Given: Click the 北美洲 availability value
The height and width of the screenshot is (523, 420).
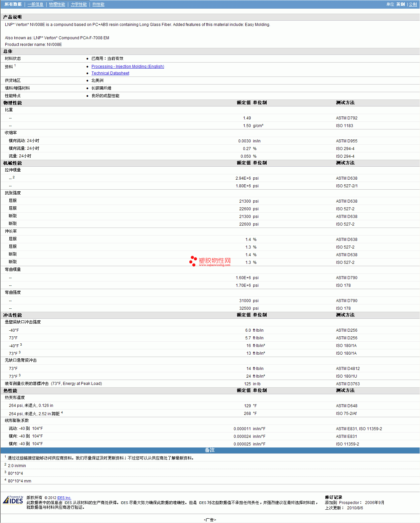Looking at the screenshot, I should coord(98,81).
